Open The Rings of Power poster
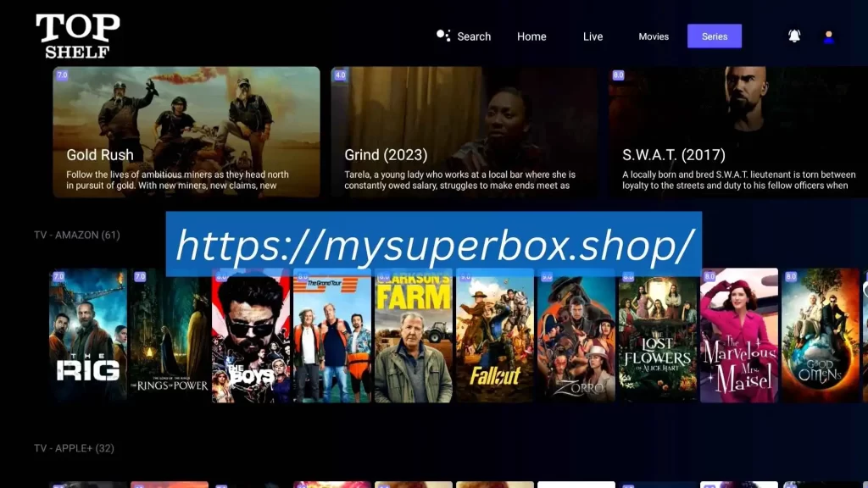Screen dimensions: 868x488 169,335
